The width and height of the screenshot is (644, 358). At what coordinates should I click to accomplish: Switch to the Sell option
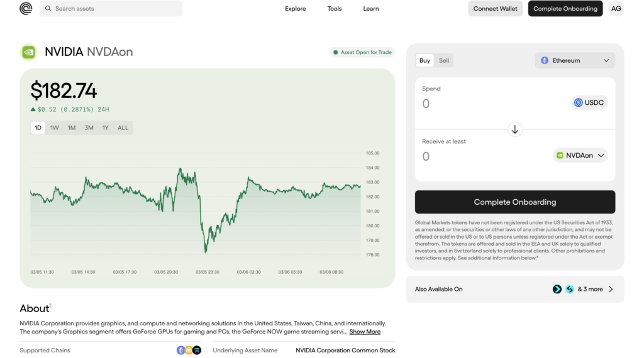point(444,61)
